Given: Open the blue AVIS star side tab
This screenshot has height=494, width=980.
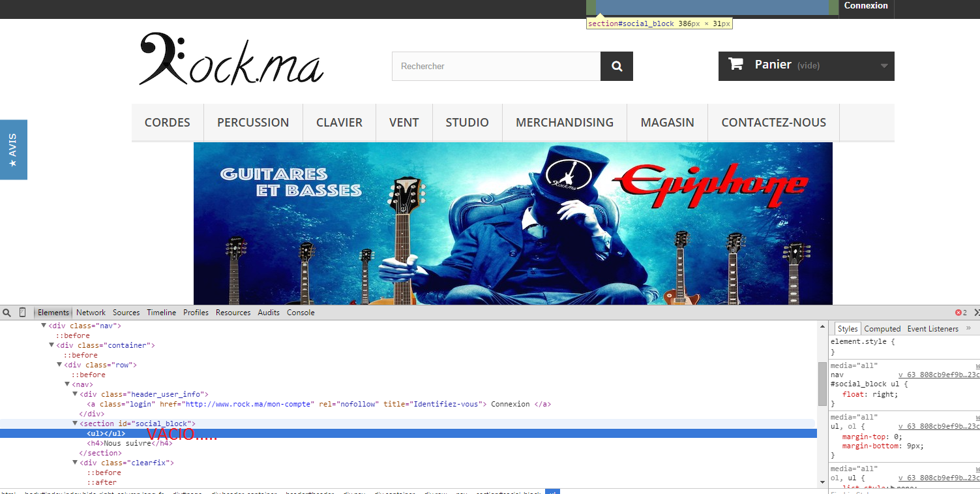Looking at the screenshot, I should [x=14, y=149].
